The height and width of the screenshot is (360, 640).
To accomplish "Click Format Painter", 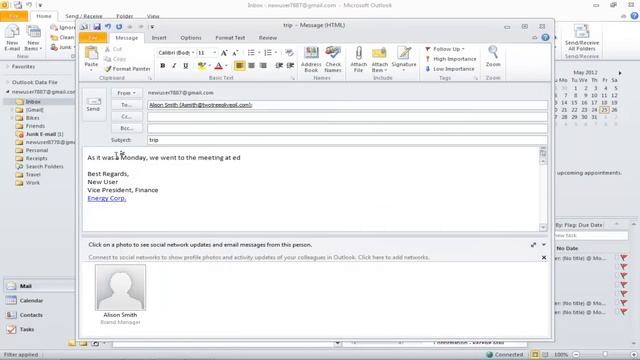I will (x=127, y=69).
